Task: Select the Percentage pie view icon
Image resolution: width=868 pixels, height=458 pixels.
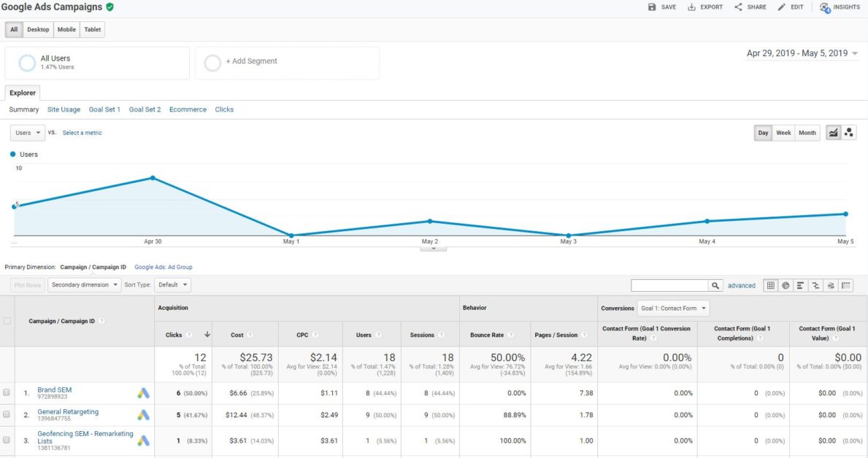Action: click(786, 285)
